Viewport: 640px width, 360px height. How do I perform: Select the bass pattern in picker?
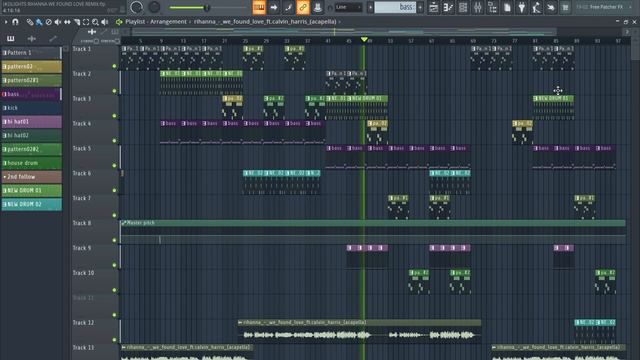click(x=31, y=94)
